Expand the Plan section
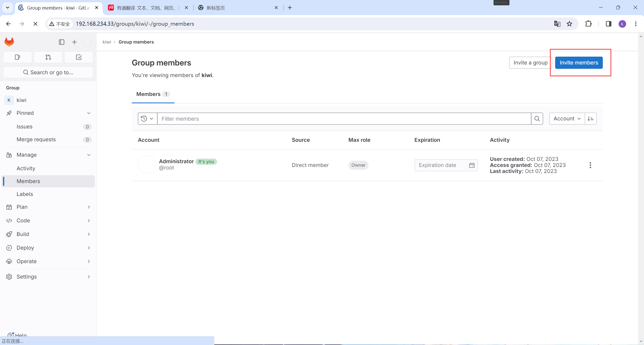This screenshot has height=345, width=644. (x=89, y=207)
